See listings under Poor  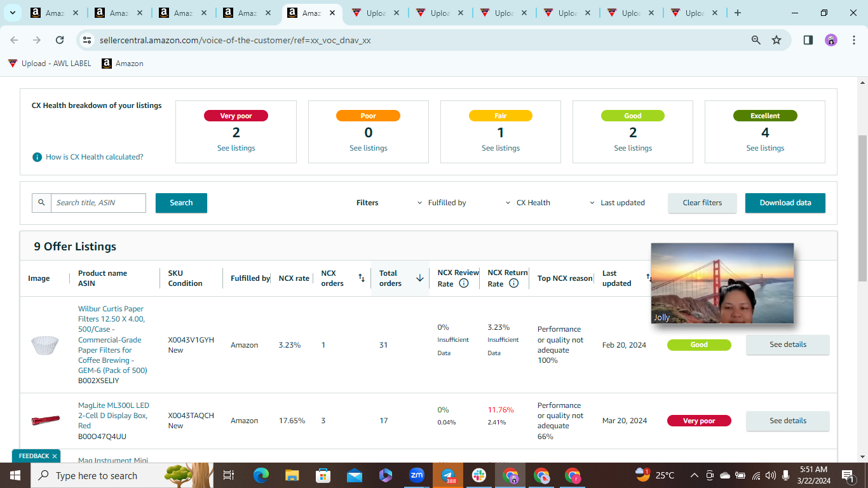click(x=369, y=148)
